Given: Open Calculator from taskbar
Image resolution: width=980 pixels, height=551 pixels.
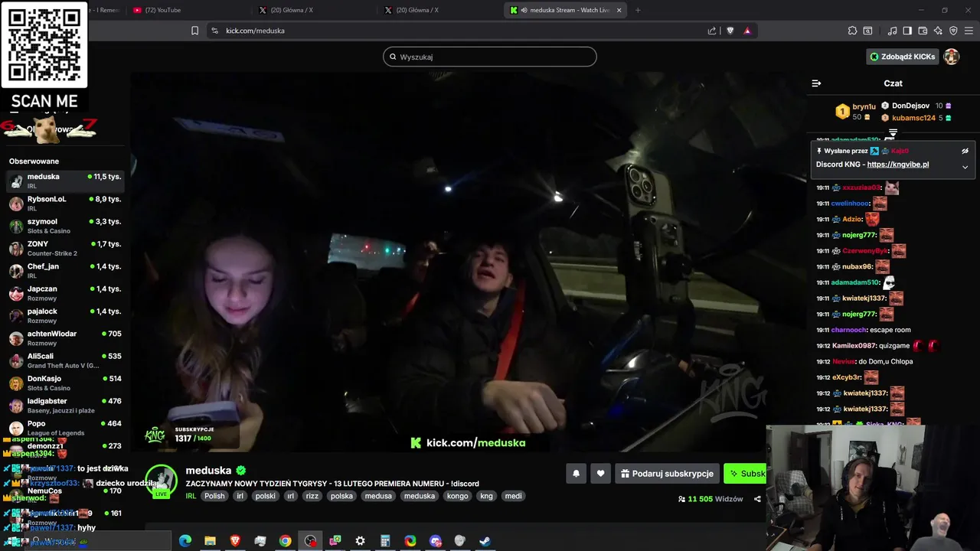Looking at the screenshot, I should (x=385, y=541).
